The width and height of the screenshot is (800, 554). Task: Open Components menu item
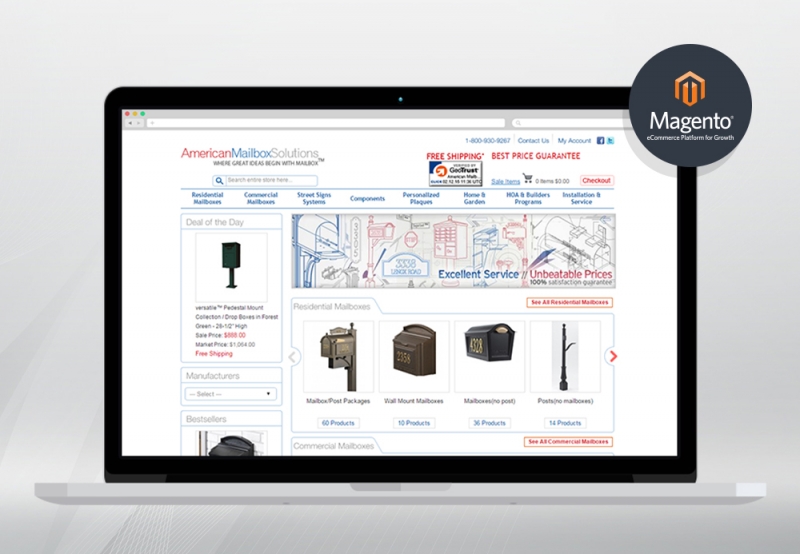coord(367,198)
